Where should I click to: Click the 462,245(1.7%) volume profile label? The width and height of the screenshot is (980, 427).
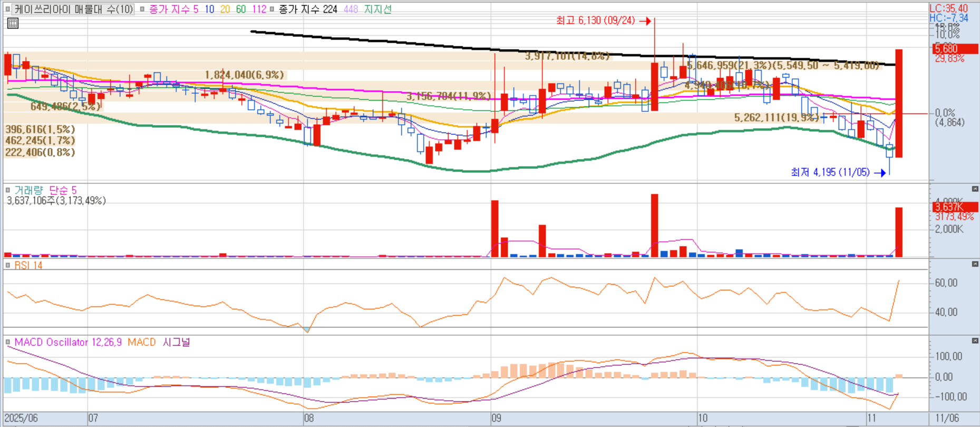(x=40, y=141)
